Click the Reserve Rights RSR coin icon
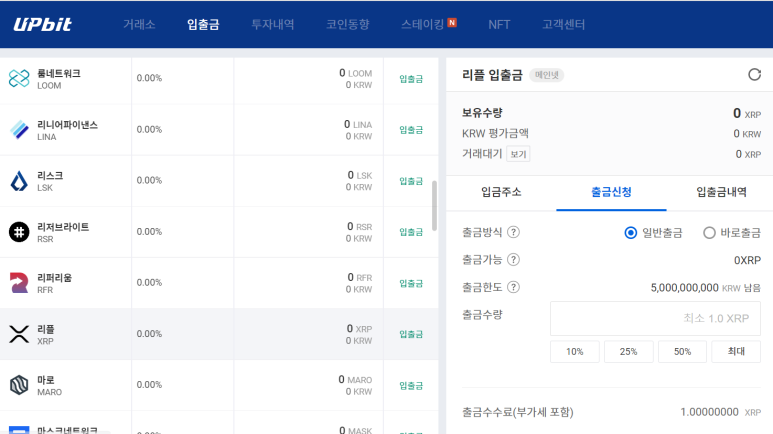Image resolution: width=773 pixels, height=434 pixels. 19,232
